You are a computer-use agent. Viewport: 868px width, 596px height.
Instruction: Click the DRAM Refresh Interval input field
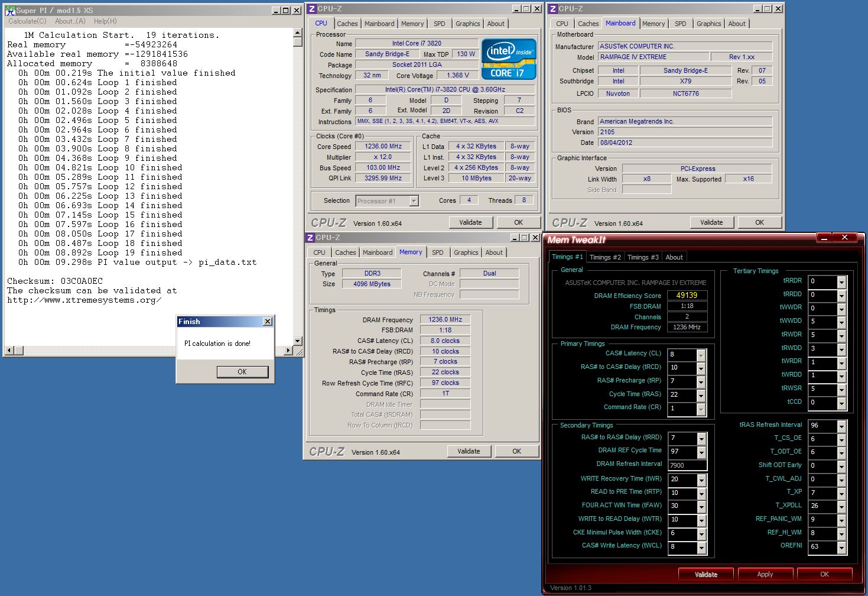pyautogui.click(x=687, y=465)
